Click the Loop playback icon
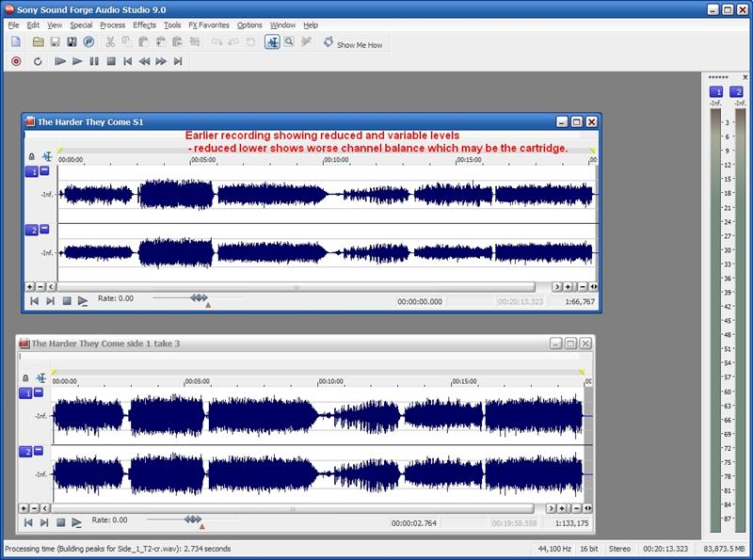753x560 pixels. click(38, 61)
